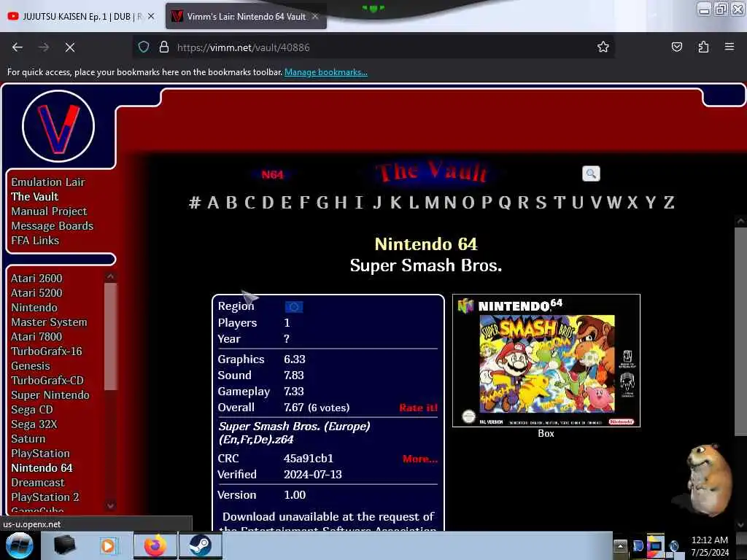The width and height of the screenshot is (747, 560).
Task: Open FFA Links
Action: tap(35, 241)
